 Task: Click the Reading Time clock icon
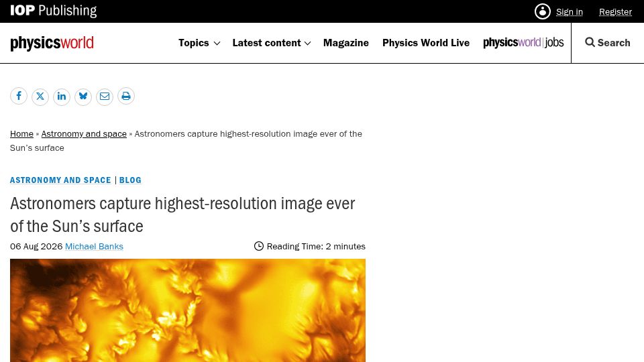click(x=259, y=246)
